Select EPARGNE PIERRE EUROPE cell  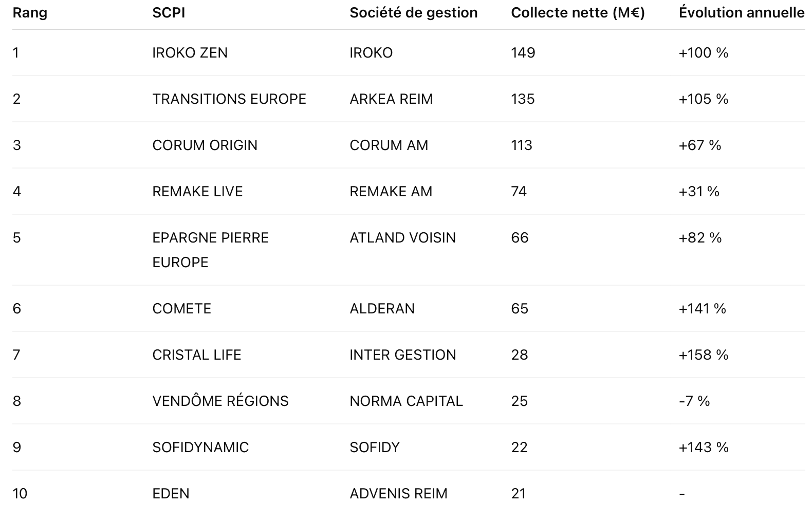210,250
